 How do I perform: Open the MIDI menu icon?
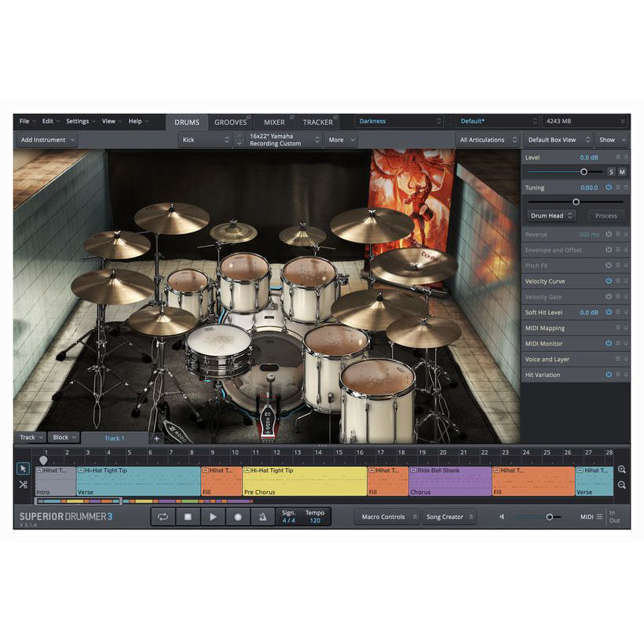pyautogui.click(x=599, y=517)
